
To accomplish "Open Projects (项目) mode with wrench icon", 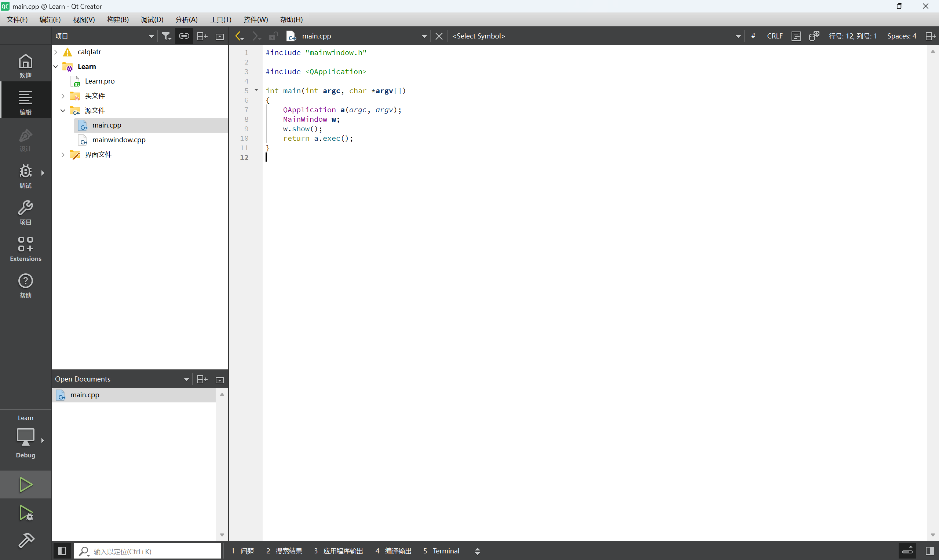I will (x=26, y=212).
